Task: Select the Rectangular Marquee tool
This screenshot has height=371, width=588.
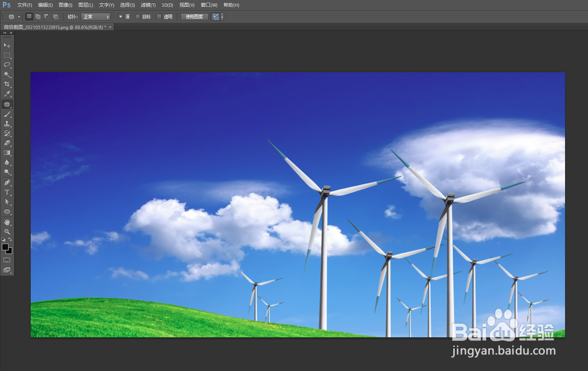Action: coord(7,55)
